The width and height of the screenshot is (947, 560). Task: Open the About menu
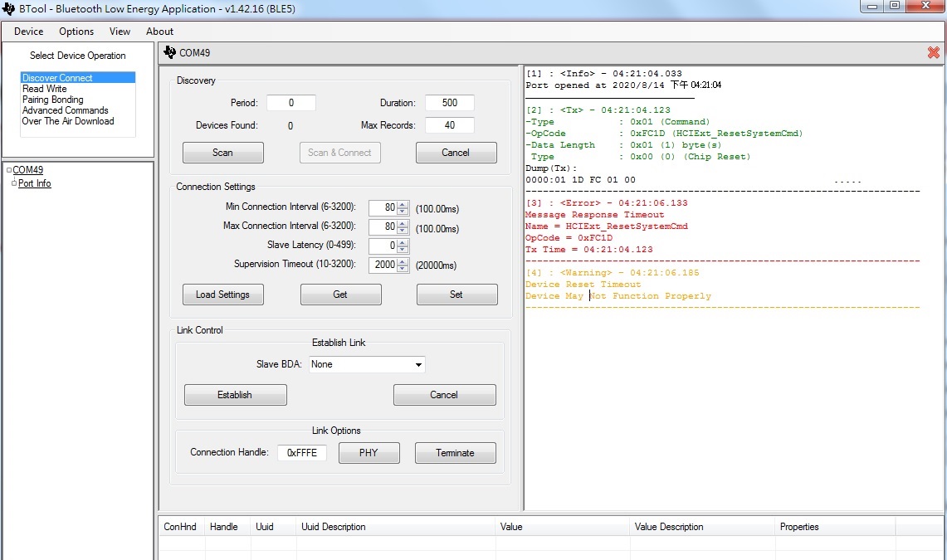point(159,32)
